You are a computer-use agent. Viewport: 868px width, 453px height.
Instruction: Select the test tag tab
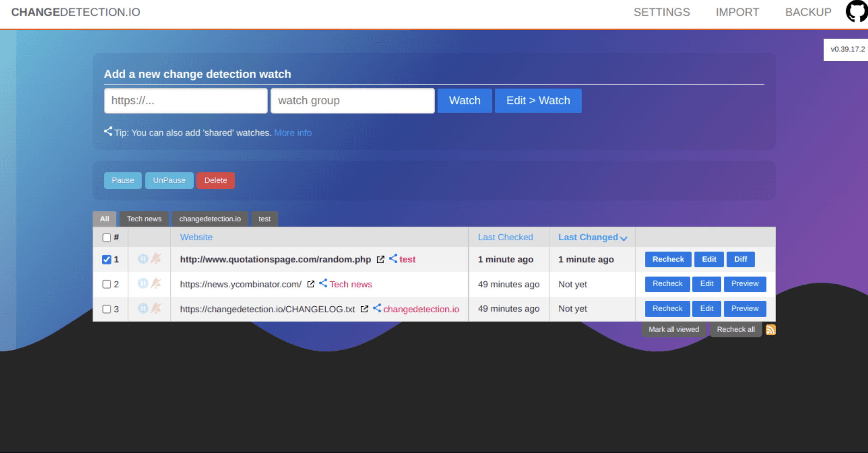(x=264, y=219)
